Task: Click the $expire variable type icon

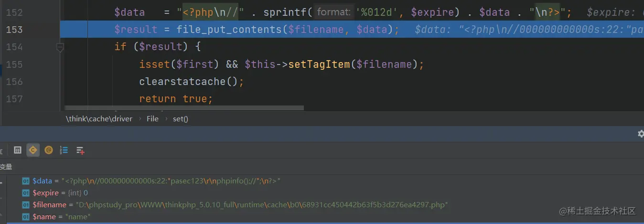Action: point(26,193)
